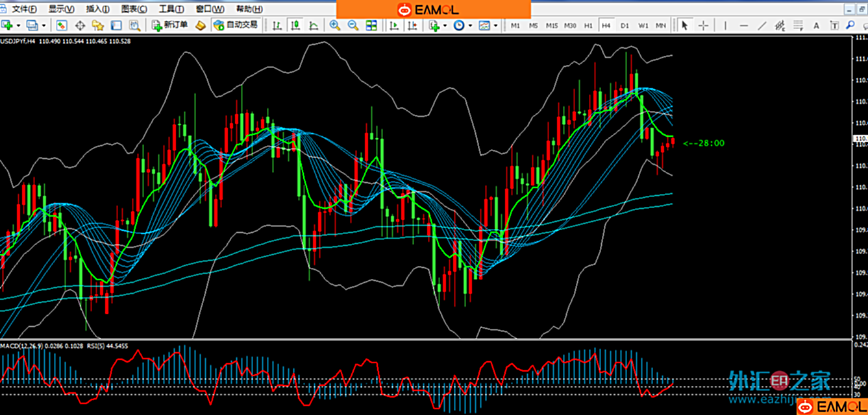Toggle AutoTrading (自动交易) button
Image resolution: width=868 pixels, height=415 pixels.
coord(236,25)
